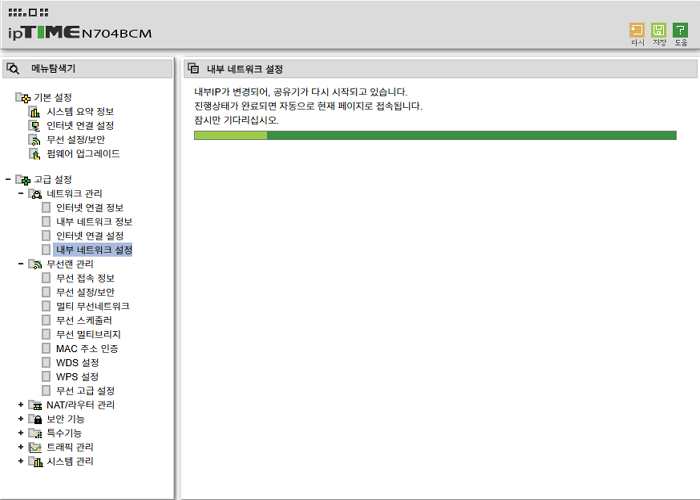Viewport: 700px width, 500px height.
Task: Click the orange 다시 (refresh) icon
Action: [637, 30]
